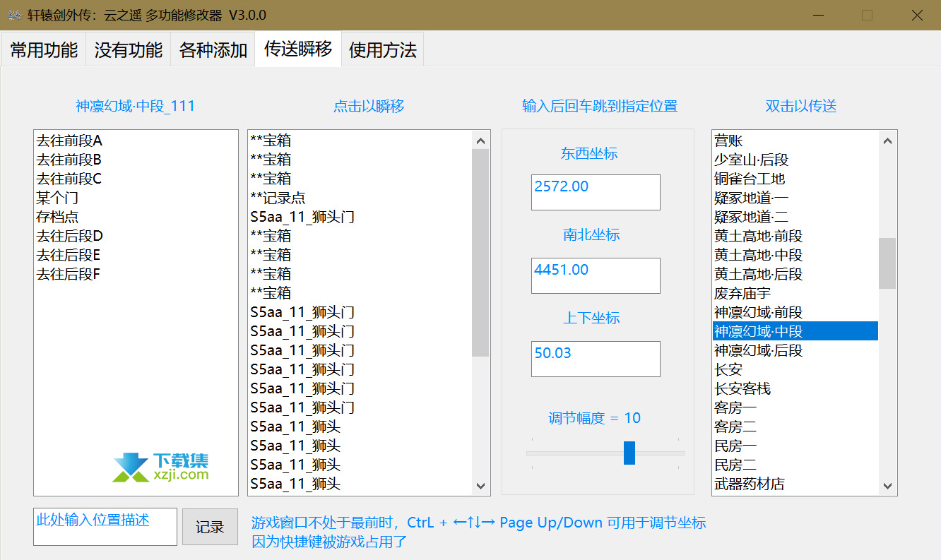Select 去往前段B entry

coord(136,160)
